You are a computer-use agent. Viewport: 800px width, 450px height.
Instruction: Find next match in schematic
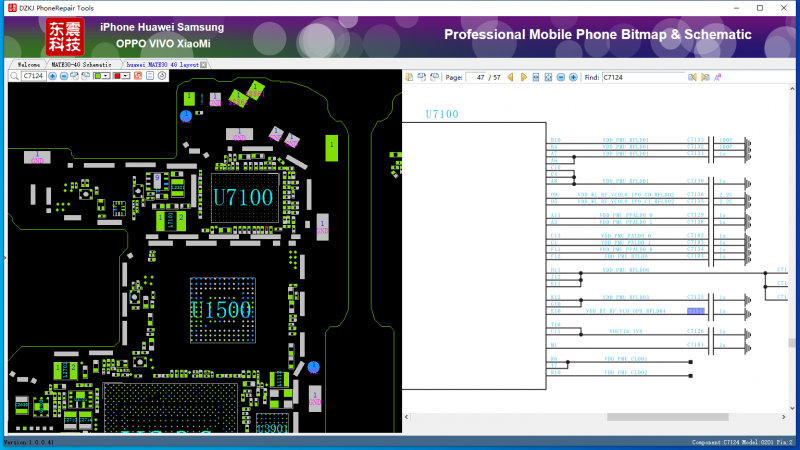point(704,77)
